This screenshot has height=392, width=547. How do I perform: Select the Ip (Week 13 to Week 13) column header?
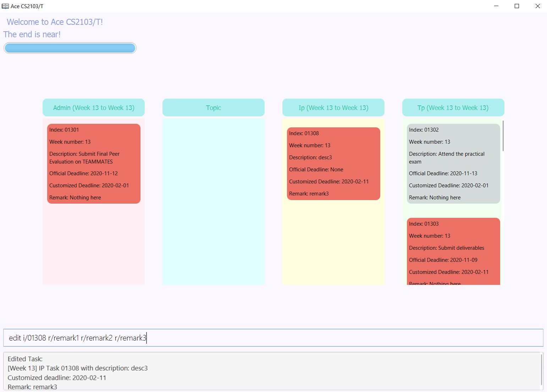point(333,107)
